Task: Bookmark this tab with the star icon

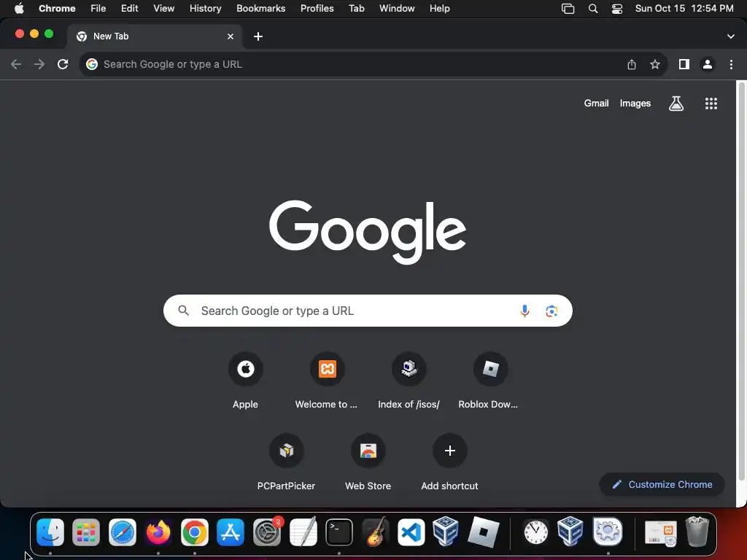Action: click(x=655, y=64)
